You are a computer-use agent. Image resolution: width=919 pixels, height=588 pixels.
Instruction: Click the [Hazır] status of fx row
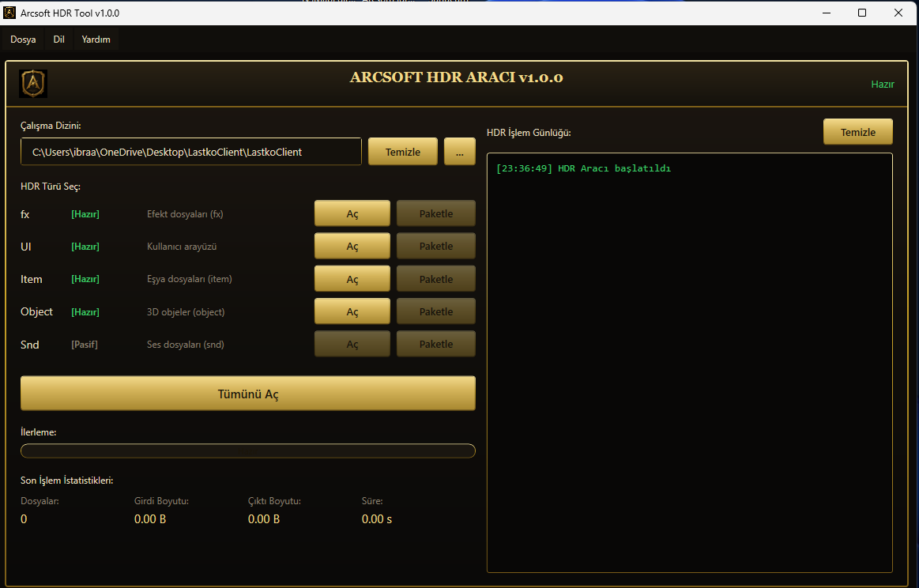click(85, 214)
